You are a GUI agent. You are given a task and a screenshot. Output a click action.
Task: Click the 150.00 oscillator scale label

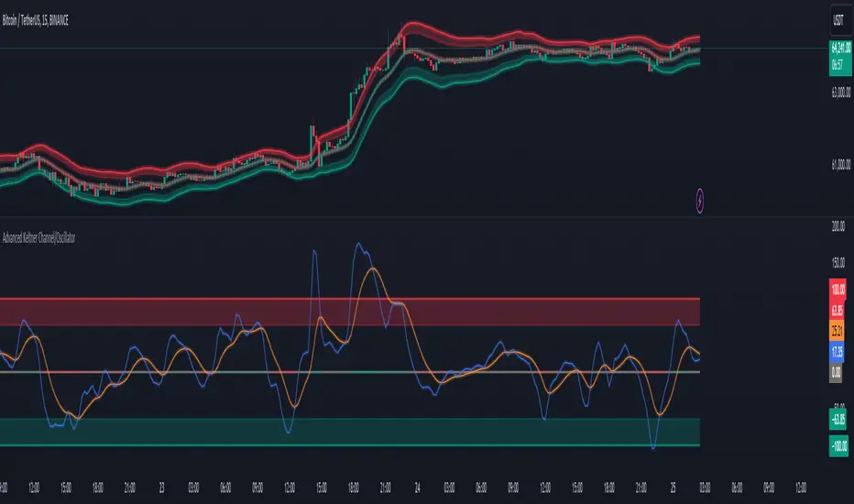838,263
